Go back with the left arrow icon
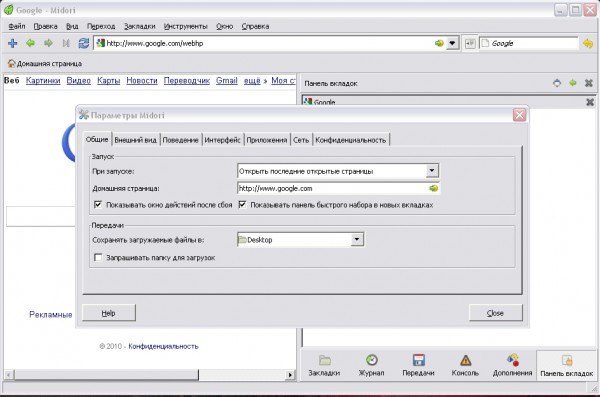 pos(30,43)
